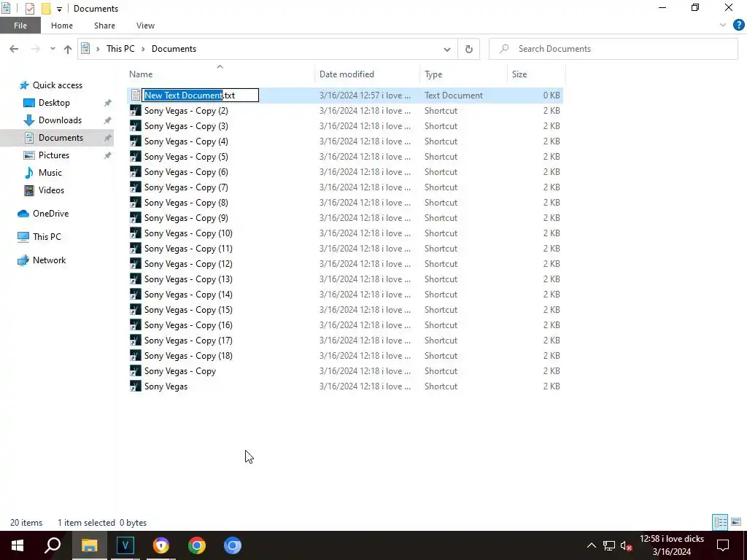Image resolution: width=747 pixels, height=560 pixels.
Task: Refresh the Documents folder
Action: [x=469, y=49]
